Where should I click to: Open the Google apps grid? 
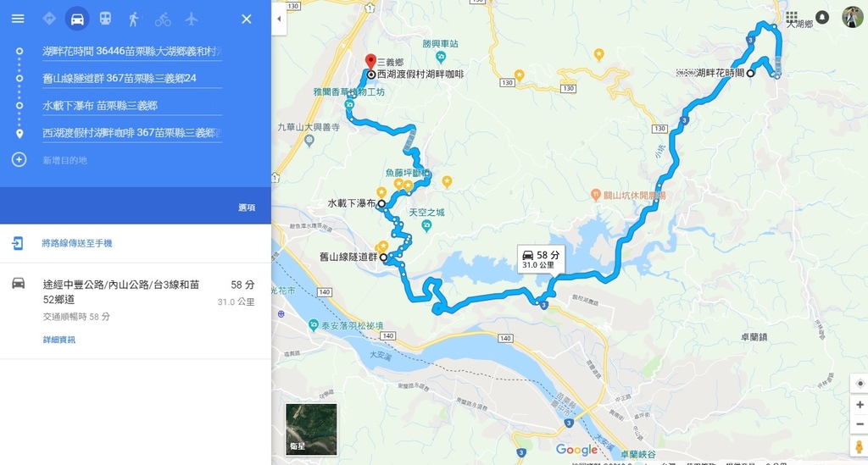792,17
